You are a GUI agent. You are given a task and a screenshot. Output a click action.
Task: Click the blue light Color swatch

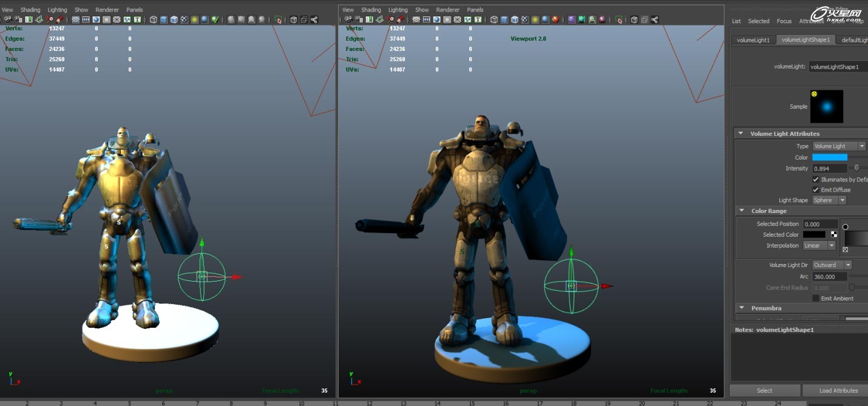click(x=829, y=157)
